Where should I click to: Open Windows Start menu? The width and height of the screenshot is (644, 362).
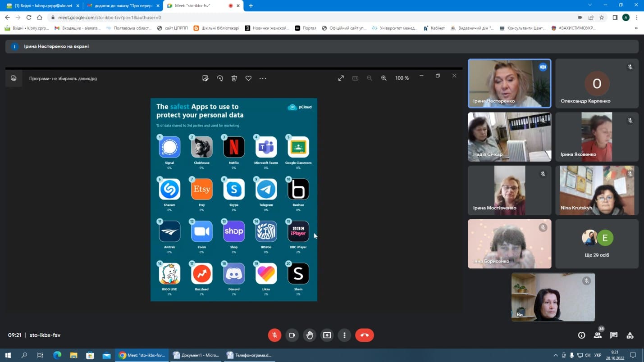(x=8, y=355)
